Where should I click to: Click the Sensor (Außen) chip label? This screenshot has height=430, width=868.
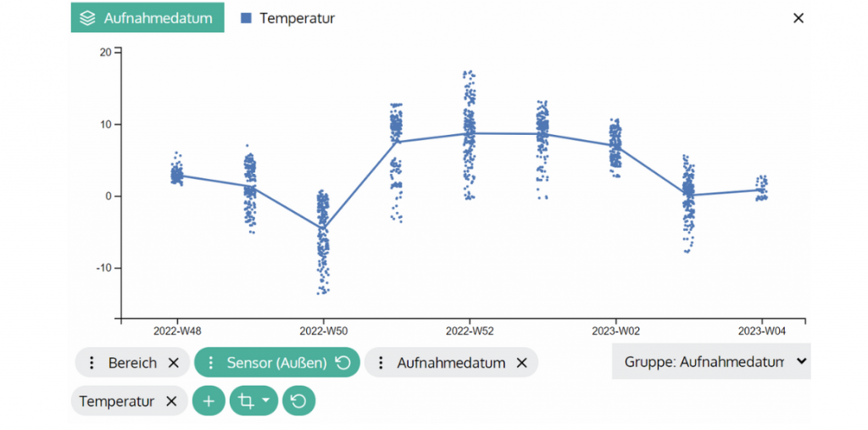pos(276,363)
